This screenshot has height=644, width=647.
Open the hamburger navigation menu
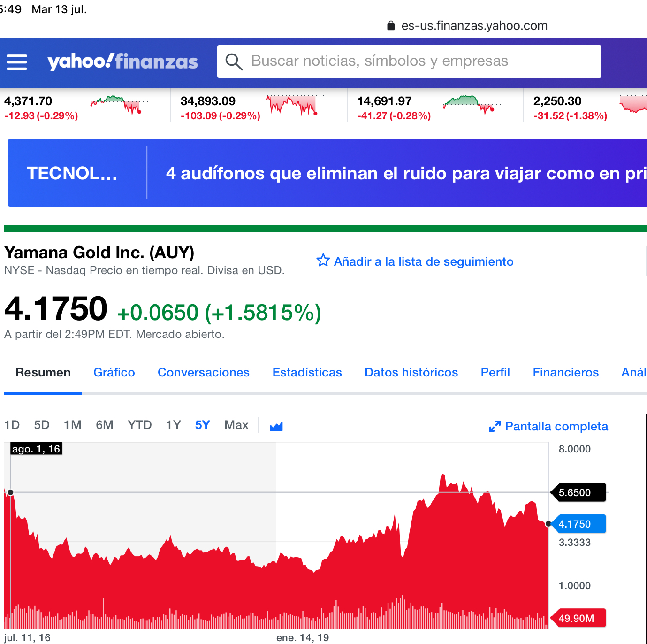tap(17, 62)
